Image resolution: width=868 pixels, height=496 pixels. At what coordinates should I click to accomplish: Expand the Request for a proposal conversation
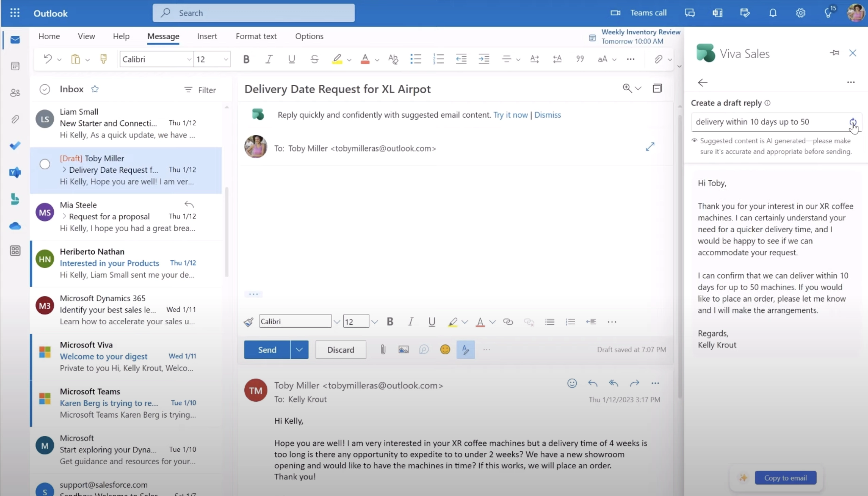pyautogui.click(x=64, y=216)
